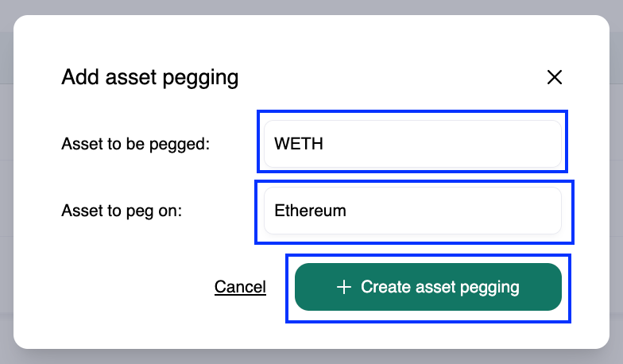
Task: Hit the green button's plus symbol
Action: pyautogui.click(x=344, y=287)
